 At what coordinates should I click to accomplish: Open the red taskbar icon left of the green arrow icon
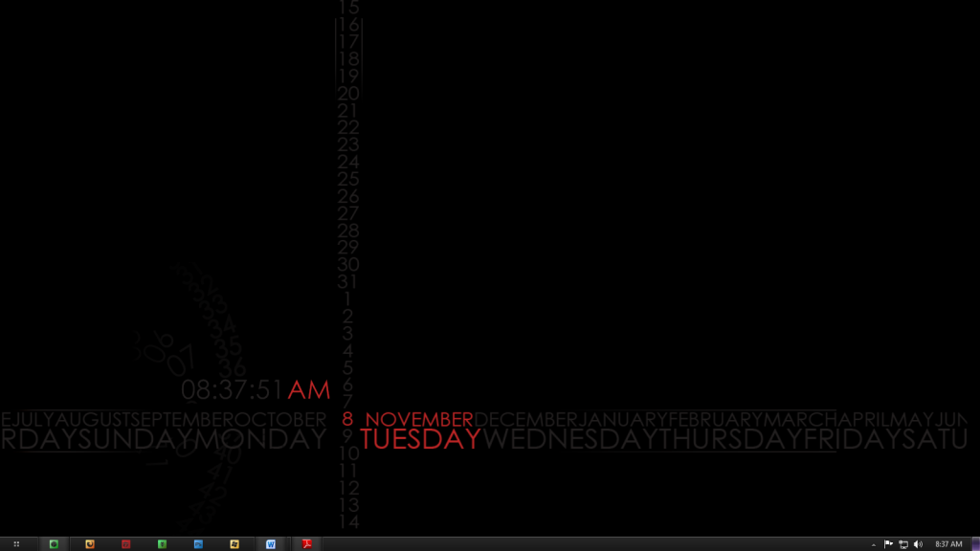[126, 543]
